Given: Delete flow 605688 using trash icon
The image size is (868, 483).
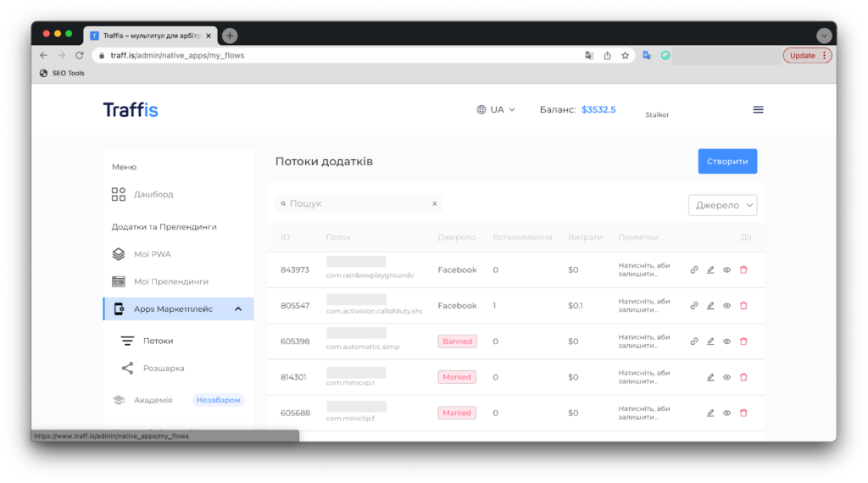Looking at the screenshot, I should tap(743, 414).
